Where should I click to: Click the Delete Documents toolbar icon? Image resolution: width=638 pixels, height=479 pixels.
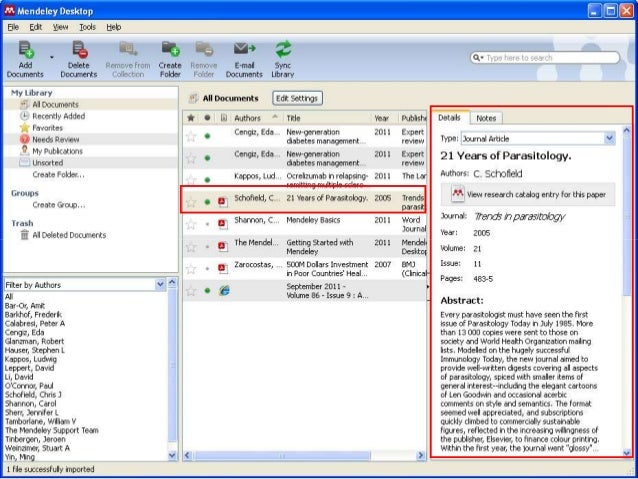79,50
